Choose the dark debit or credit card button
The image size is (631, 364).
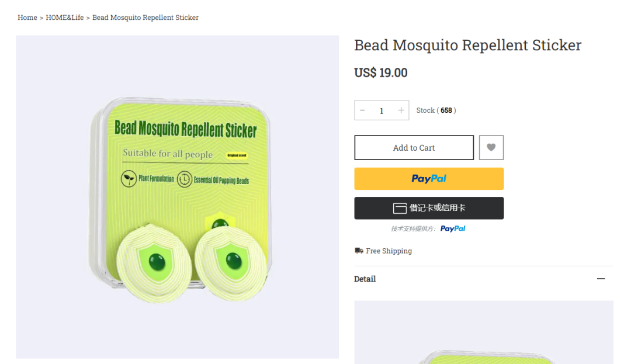point(429,208)
